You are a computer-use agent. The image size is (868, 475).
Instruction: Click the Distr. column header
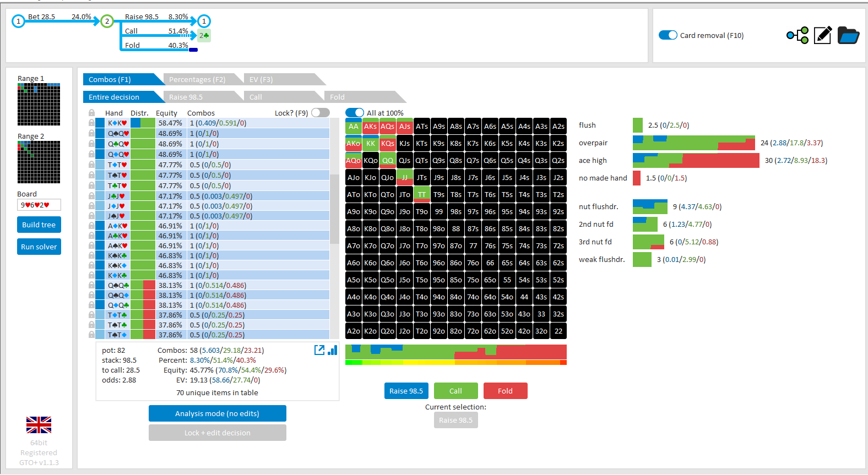pos(139,113)
